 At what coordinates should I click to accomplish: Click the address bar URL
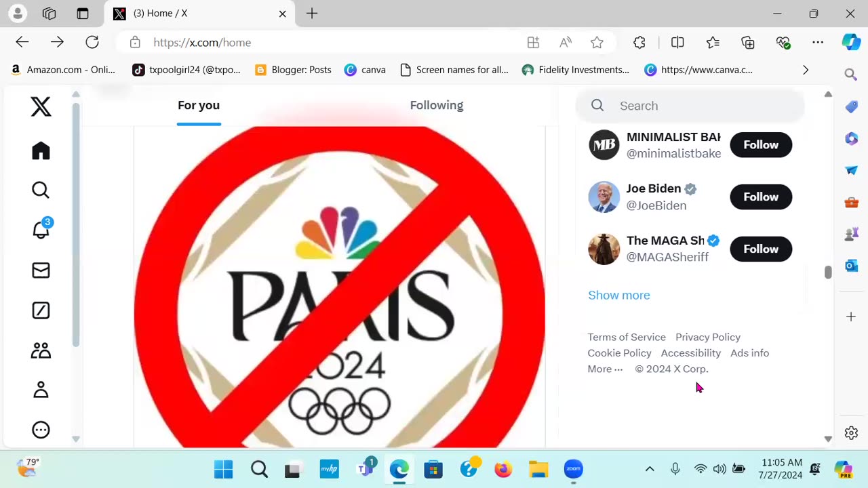(202, 43)
